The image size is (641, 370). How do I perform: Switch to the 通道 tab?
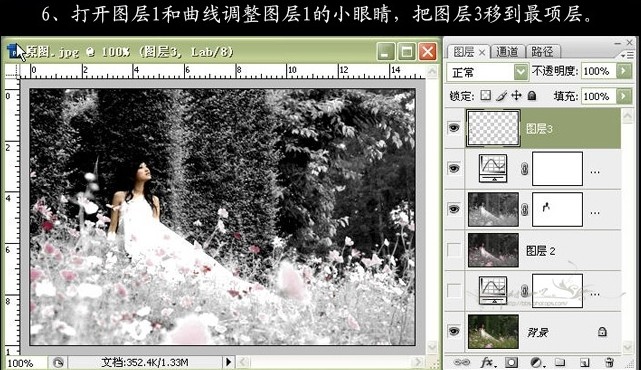(x=507, y=52)
